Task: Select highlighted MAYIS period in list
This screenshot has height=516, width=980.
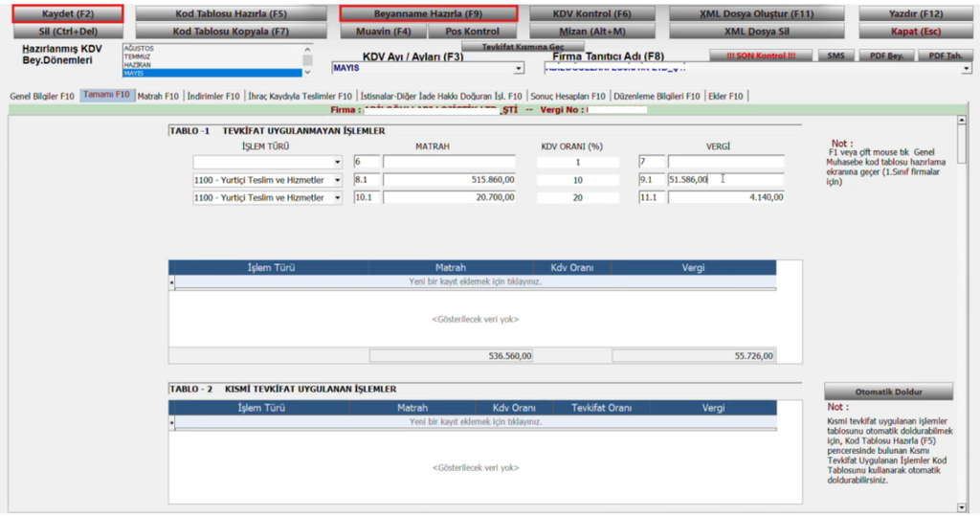Action: pyautogui.click(x=212, y=73)
